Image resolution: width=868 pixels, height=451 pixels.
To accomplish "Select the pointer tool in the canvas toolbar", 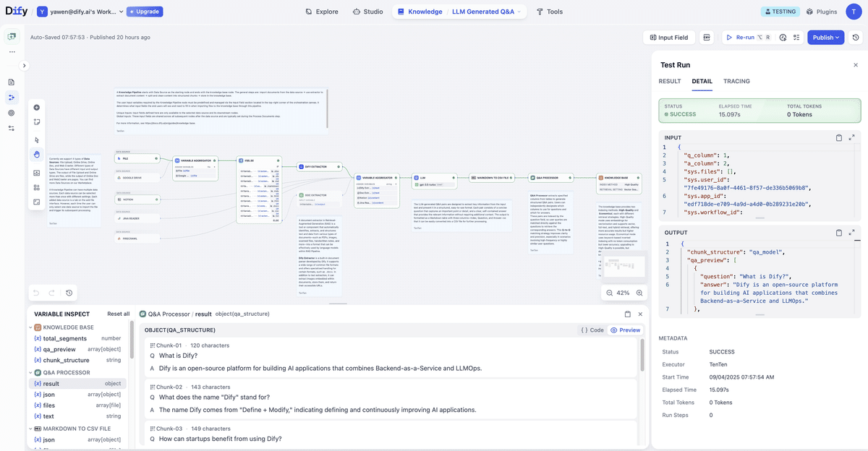I will [36, 139].
